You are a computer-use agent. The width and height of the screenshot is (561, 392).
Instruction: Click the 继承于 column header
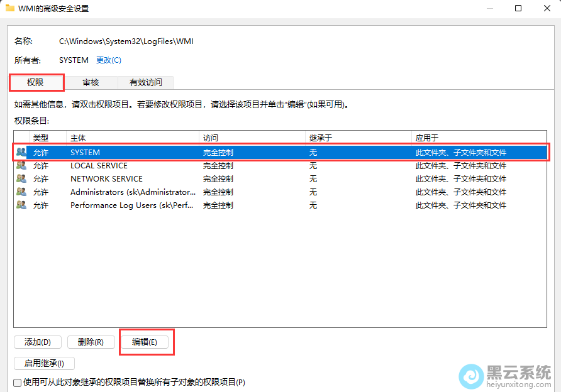357,138
